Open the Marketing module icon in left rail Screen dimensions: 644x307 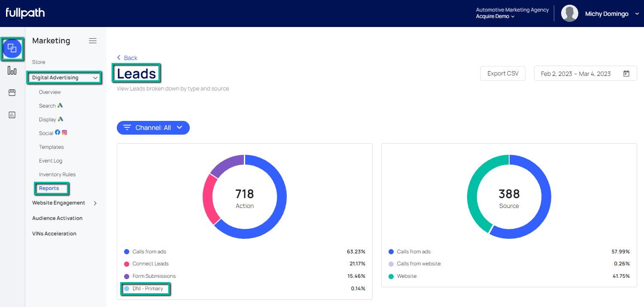[x=12, y=48]
